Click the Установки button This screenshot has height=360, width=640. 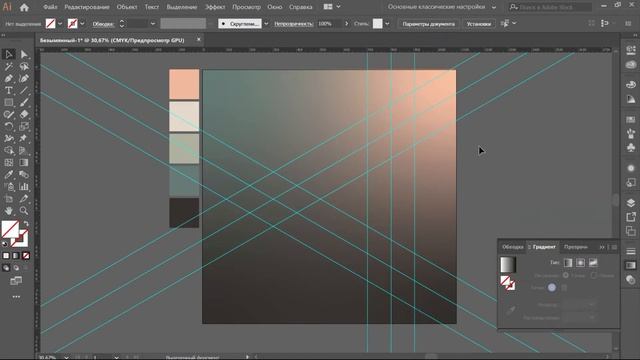pyautogui.click(x=478, y=24)
